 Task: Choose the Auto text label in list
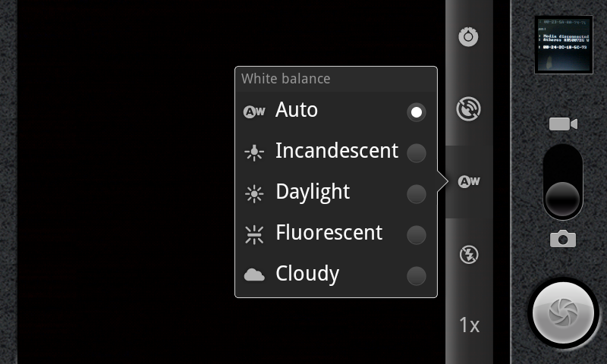tap(297, 110)
